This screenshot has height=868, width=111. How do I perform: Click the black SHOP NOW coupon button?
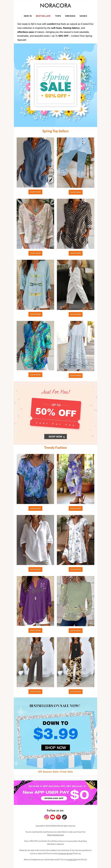tap(56, 436)
